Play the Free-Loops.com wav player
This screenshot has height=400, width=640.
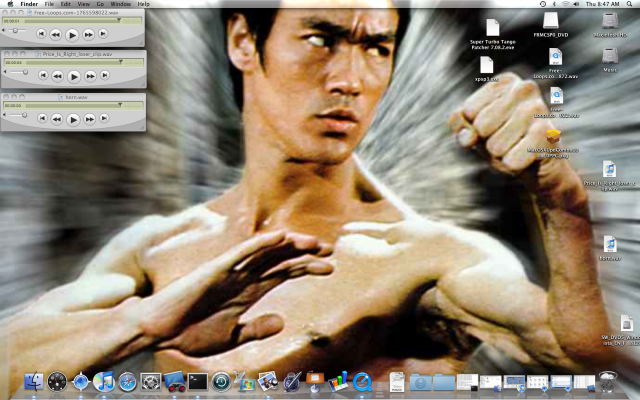click(72, 35)
